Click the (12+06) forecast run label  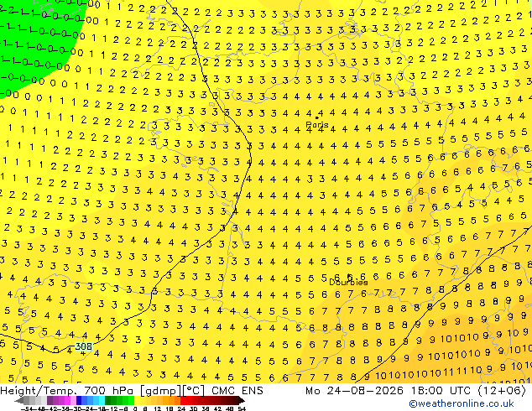(x=502, y=391)
